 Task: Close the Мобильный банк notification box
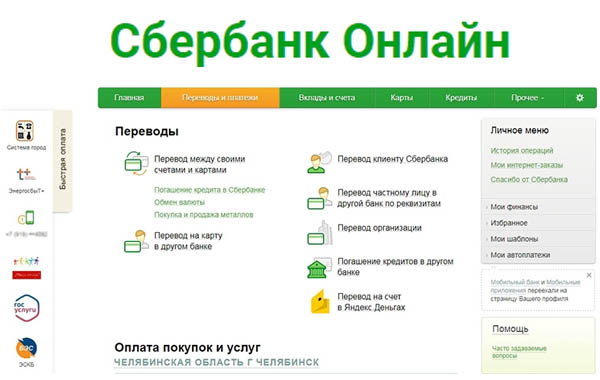coord(589,275)
